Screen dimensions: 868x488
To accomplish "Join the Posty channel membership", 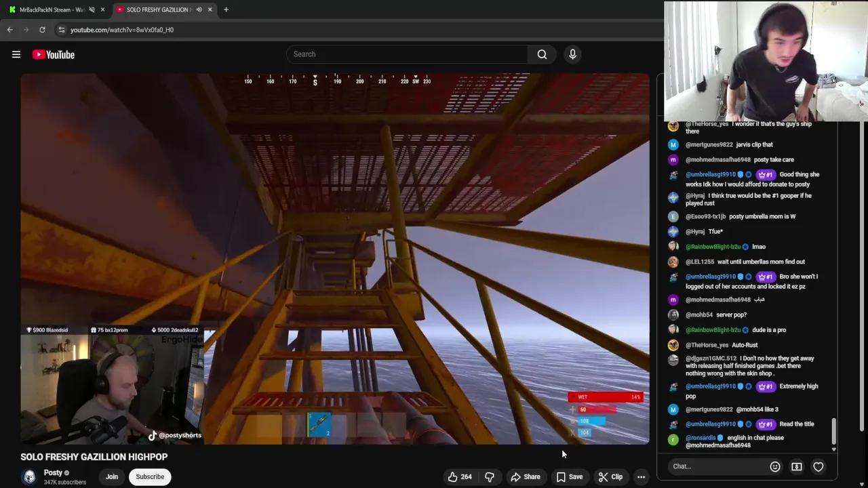I will pyautogui.click(x=112, y=476).
